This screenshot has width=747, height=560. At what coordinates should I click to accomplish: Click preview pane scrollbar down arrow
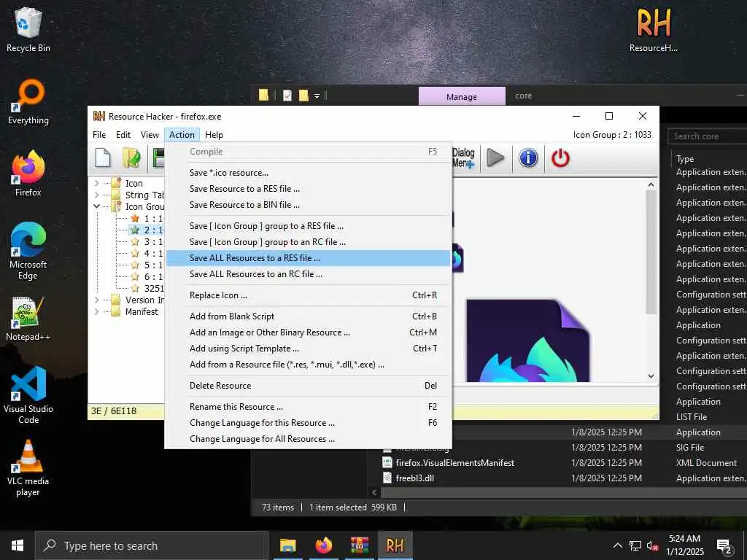[651, 376]
